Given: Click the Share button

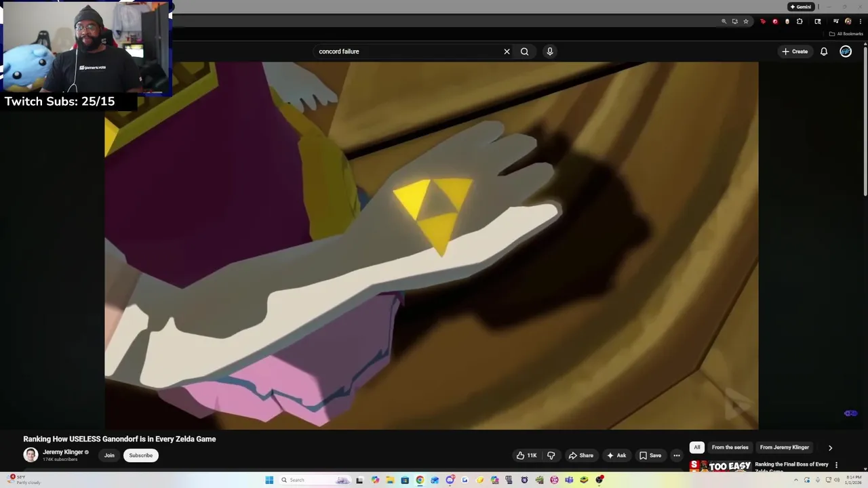Looking at the screenshot, I should (581, 455).
